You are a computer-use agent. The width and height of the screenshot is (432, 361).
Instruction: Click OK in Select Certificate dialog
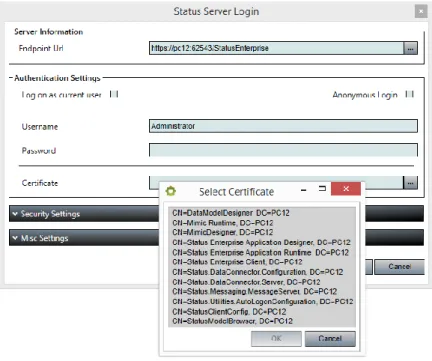tap(276, 339)
